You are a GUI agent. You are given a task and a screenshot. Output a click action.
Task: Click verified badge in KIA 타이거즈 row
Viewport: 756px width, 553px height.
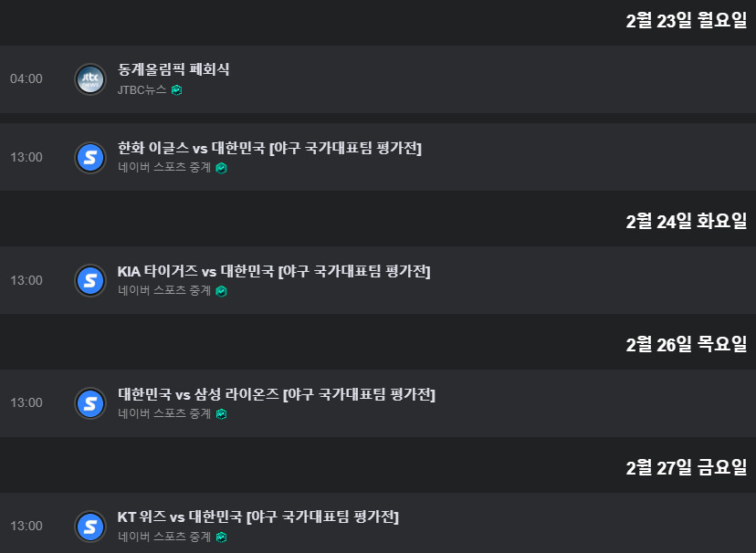point(221,291)
